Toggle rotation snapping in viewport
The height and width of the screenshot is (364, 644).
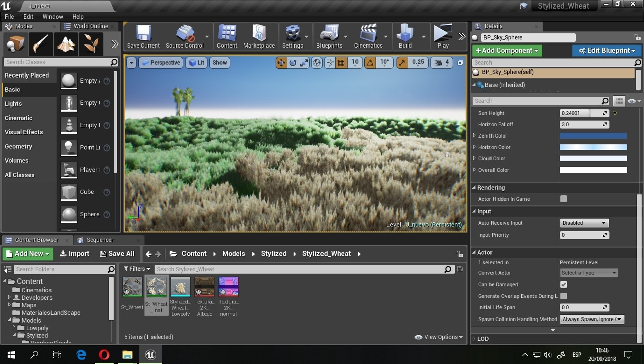tap(370, 63)
